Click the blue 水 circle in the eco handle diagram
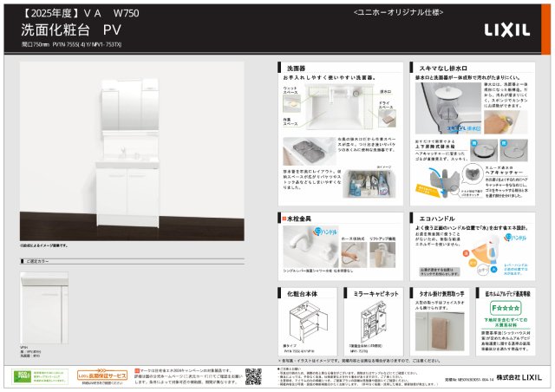Screen dimensions: 555x392 (493, 270)
